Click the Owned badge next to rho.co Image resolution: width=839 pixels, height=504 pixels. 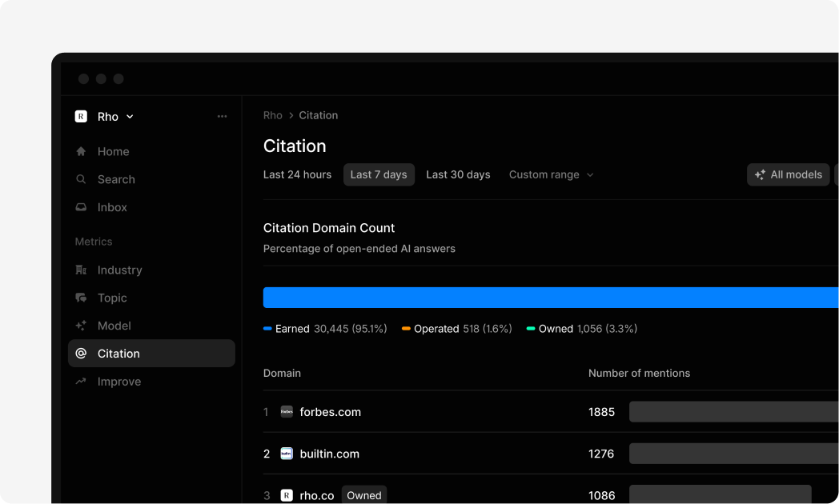(x=363, y=495)
